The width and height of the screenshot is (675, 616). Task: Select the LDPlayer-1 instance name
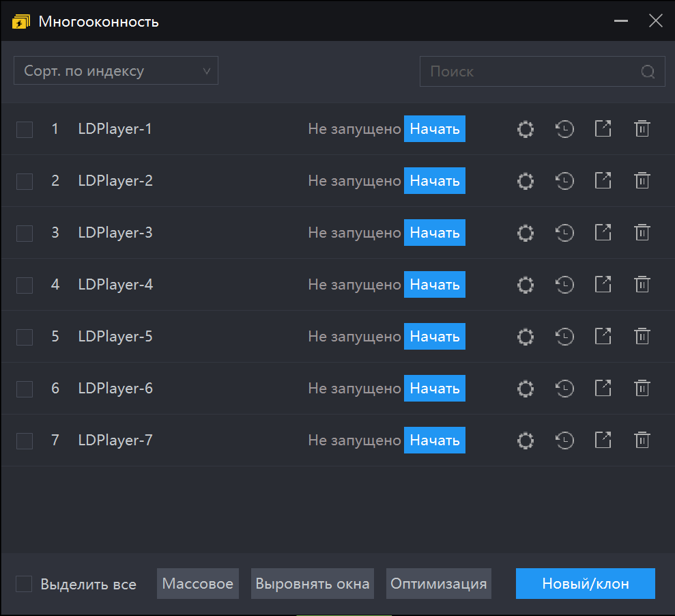point(115,129)
